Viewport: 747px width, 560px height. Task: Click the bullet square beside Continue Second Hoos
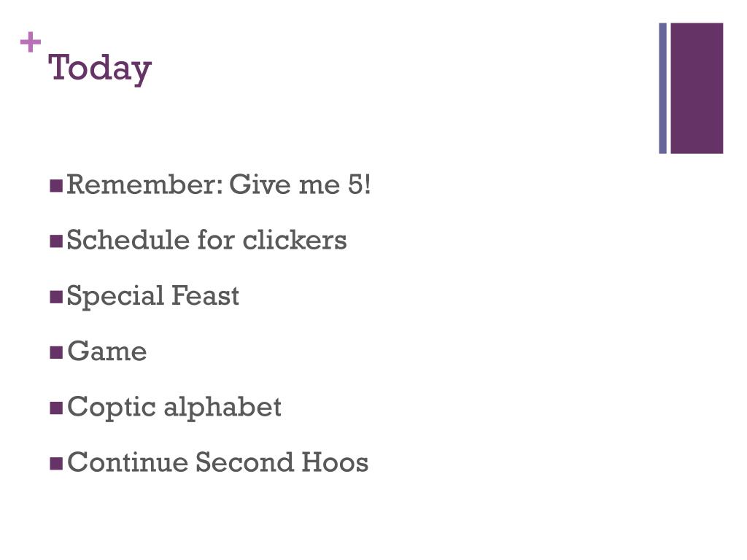pyautogui.click(x=56, y=463)
